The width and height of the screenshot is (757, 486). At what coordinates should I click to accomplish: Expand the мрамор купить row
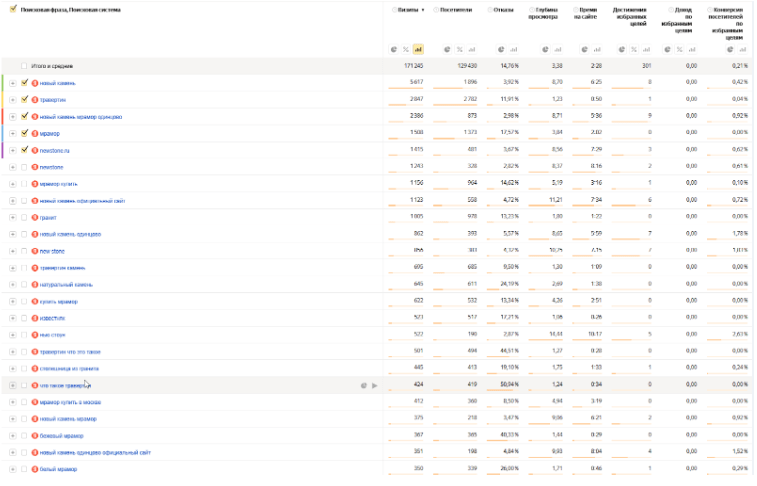(x=13, y=184)
